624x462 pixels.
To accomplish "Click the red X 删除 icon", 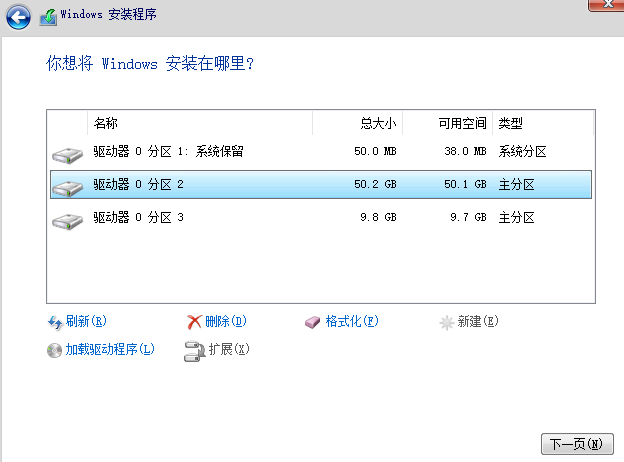I will point(195,322).
